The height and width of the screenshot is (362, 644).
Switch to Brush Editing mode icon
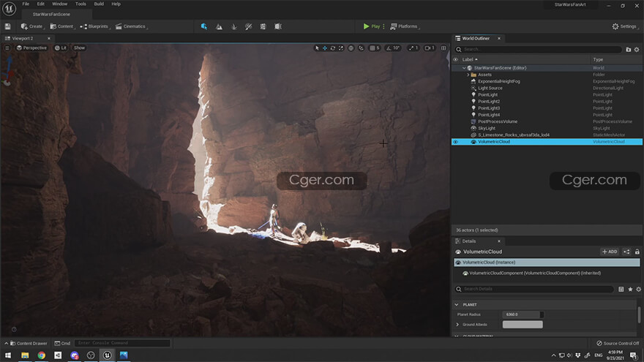278,26
